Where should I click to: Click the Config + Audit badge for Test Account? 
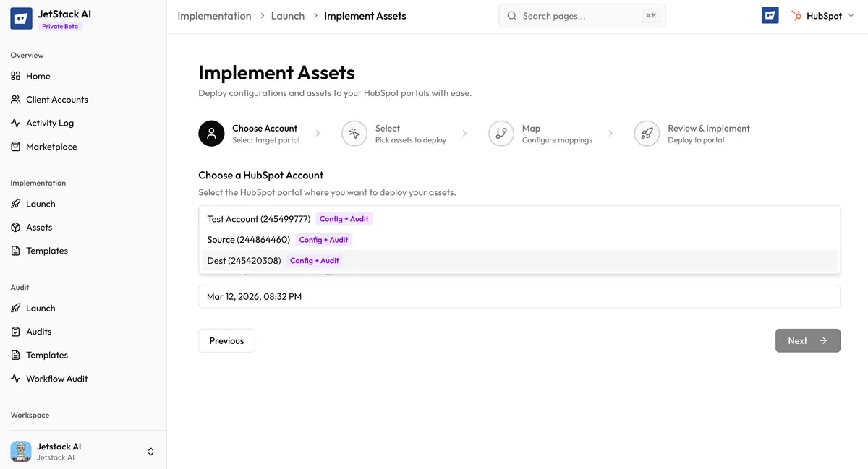click(x=344, y=218)
